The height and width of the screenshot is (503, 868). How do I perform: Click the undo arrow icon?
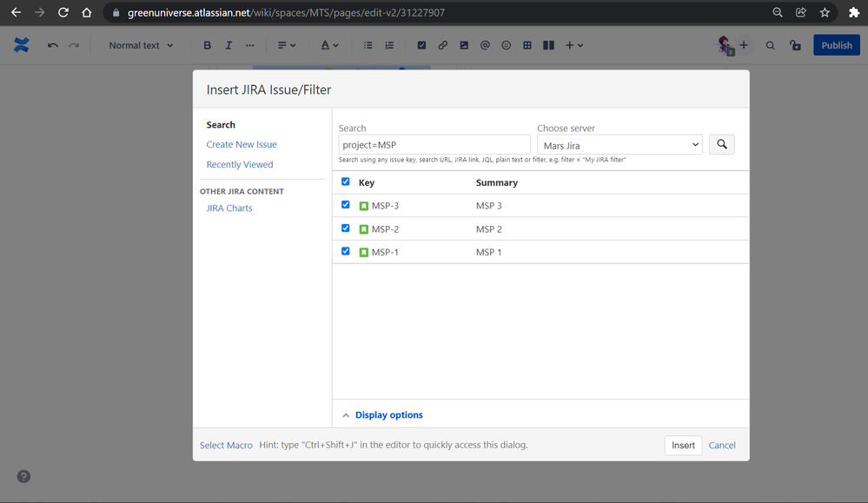click(x=53, y=45)
